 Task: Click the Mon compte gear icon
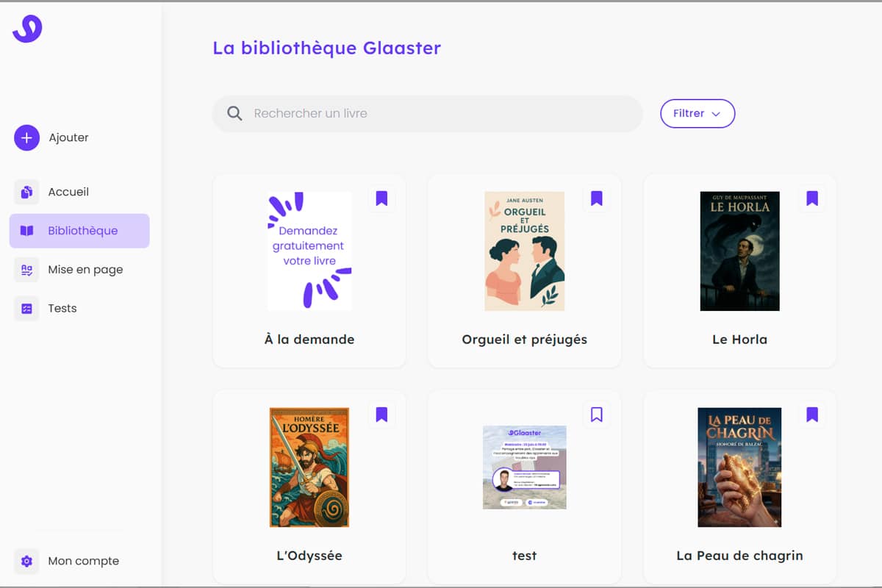point(26,561)
